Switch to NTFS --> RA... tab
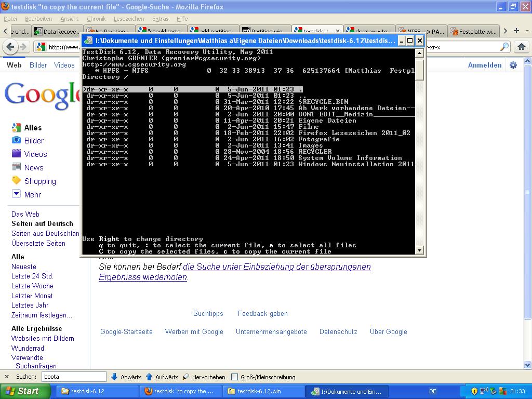Image resolution: width=532 pixels, height=399 pixels. pyautogui.click(x=421, y=31)
